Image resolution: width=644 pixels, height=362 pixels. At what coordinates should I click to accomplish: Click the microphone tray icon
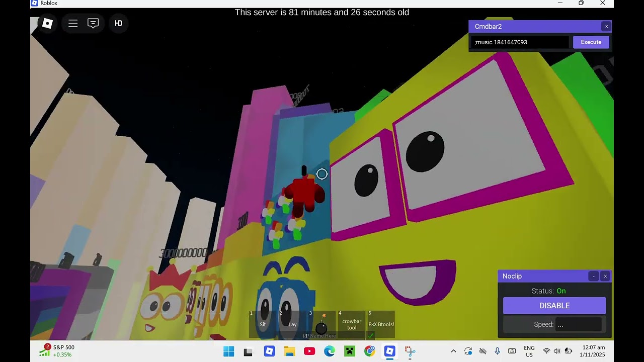click(497, 351)
